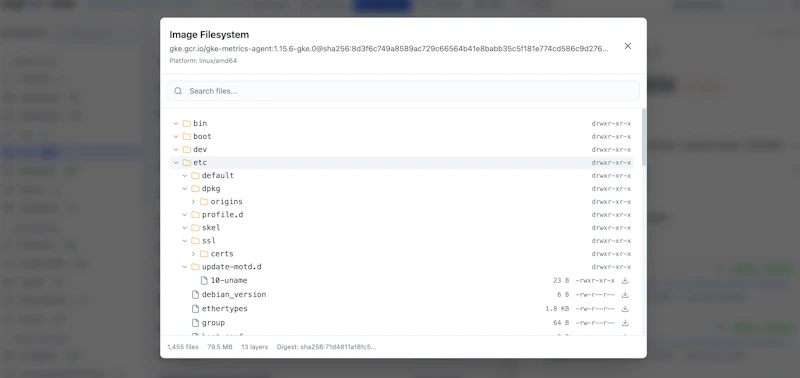Screen dimensions: 800x378
Task: Collapse the bin folder chevron
Action: (x=176, y=123)
